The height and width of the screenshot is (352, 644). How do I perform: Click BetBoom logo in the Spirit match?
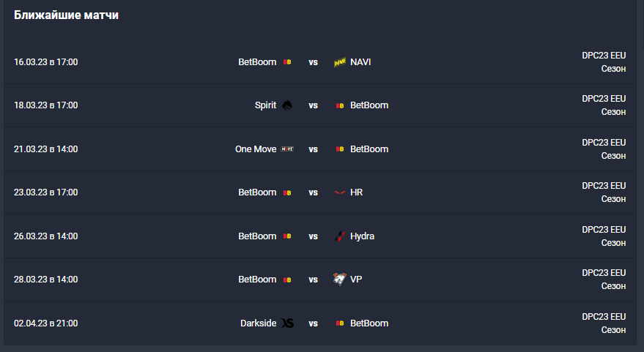point(339,105)
